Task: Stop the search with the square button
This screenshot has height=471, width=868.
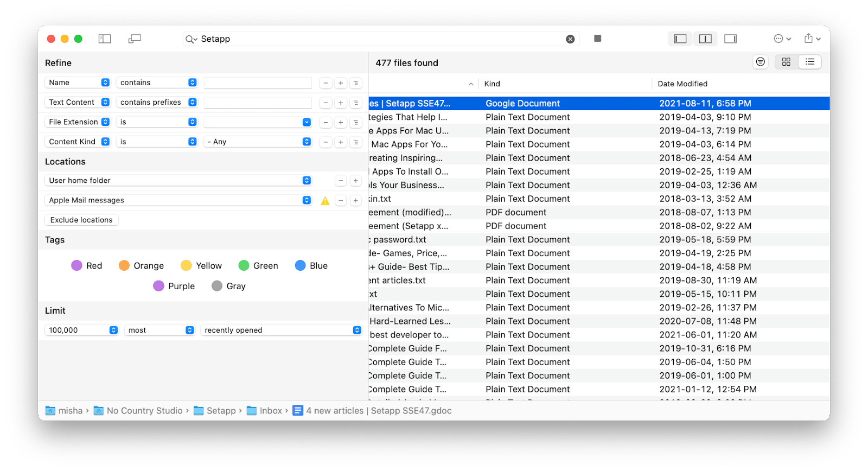Action: tap(597, 39)
